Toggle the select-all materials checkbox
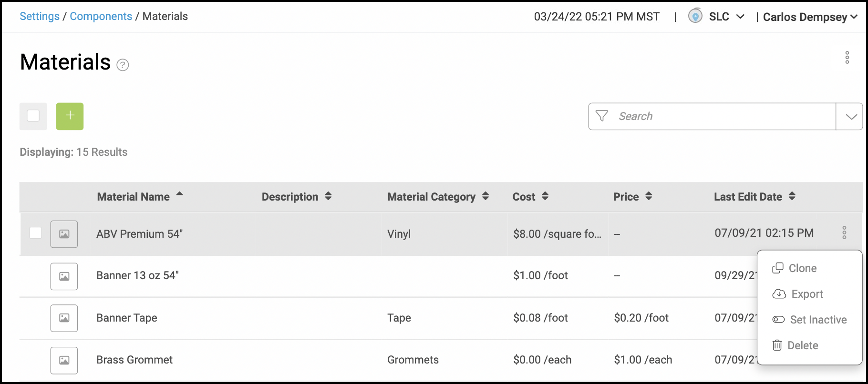 [33, 116]
